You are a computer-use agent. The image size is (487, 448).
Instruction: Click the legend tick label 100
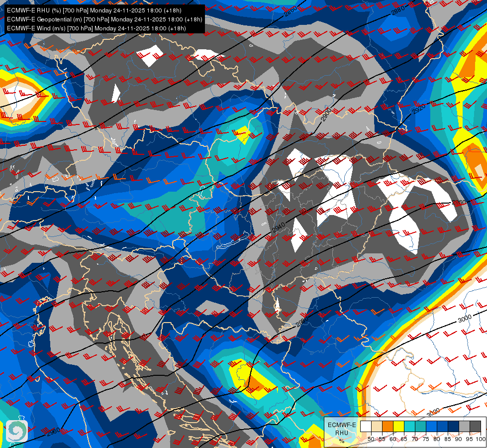(x=480, y=439)
